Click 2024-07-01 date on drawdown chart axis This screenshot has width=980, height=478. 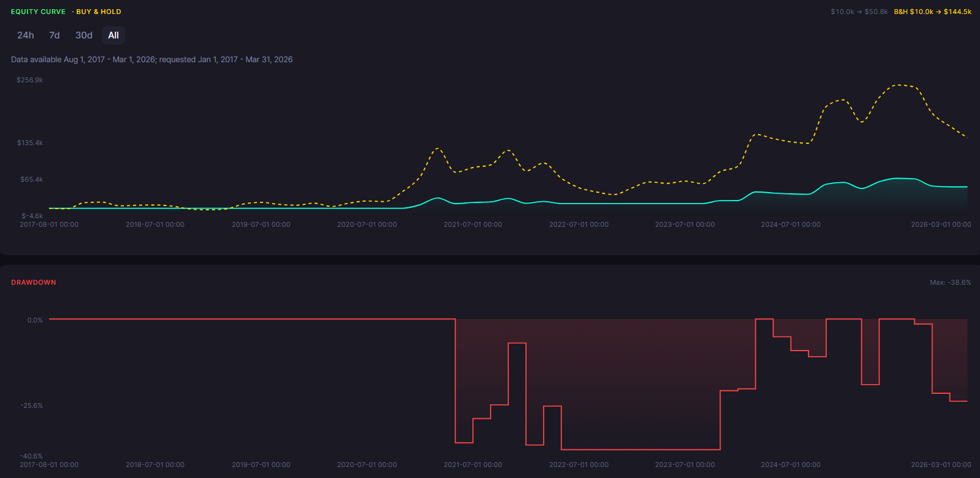[x=791, y=465]
